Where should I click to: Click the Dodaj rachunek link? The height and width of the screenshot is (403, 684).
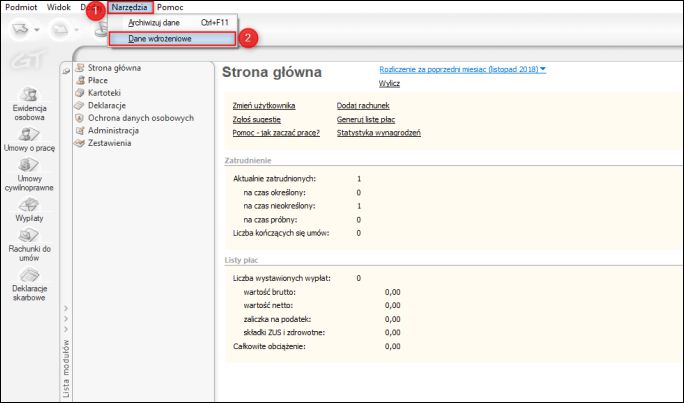[x=363, y=106]
